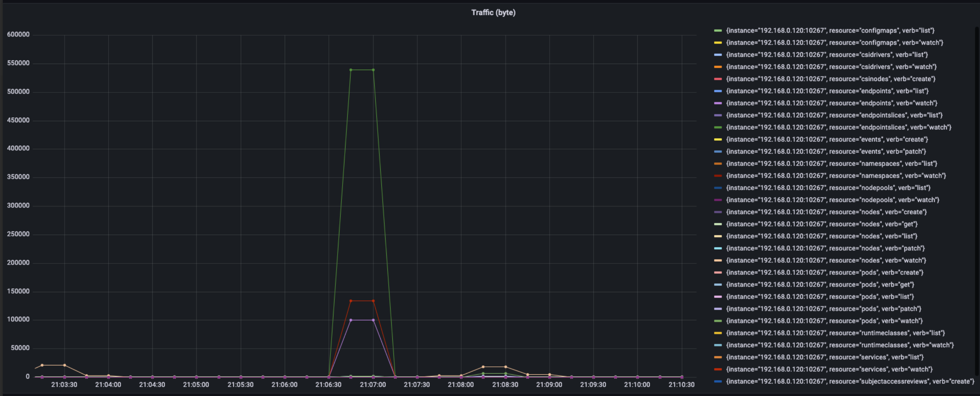The image size is (980, 396).
Task: Open the namespaces watch color swatch
Action: click(718, 176)
